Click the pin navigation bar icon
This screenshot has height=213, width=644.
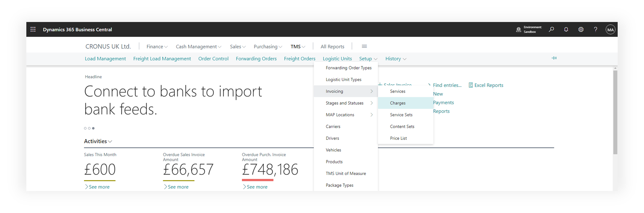click(x=554, y=58)
